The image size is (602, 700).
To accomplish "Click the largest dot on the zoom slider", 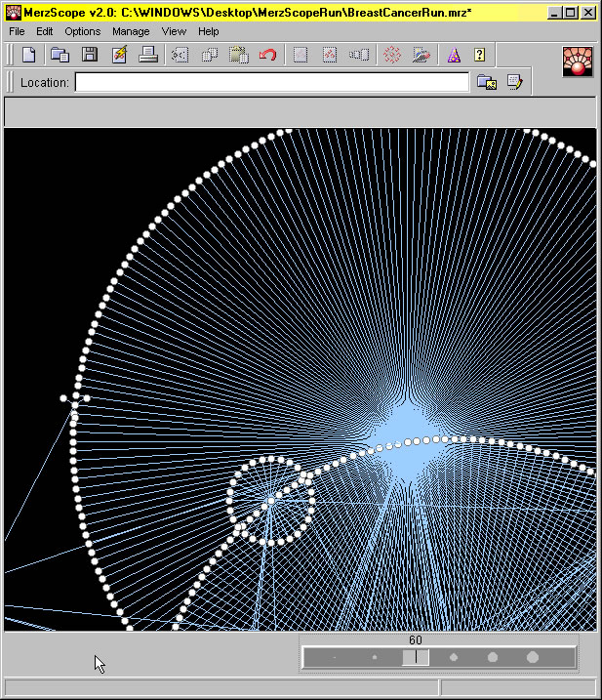I will tap(533, 658).
